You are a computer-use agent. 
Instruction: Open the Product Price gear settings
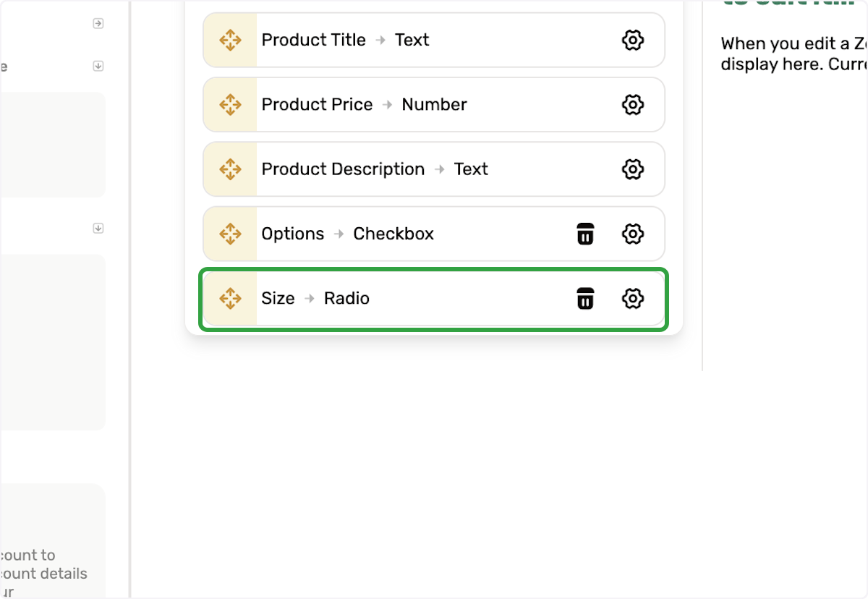(633, 104)
